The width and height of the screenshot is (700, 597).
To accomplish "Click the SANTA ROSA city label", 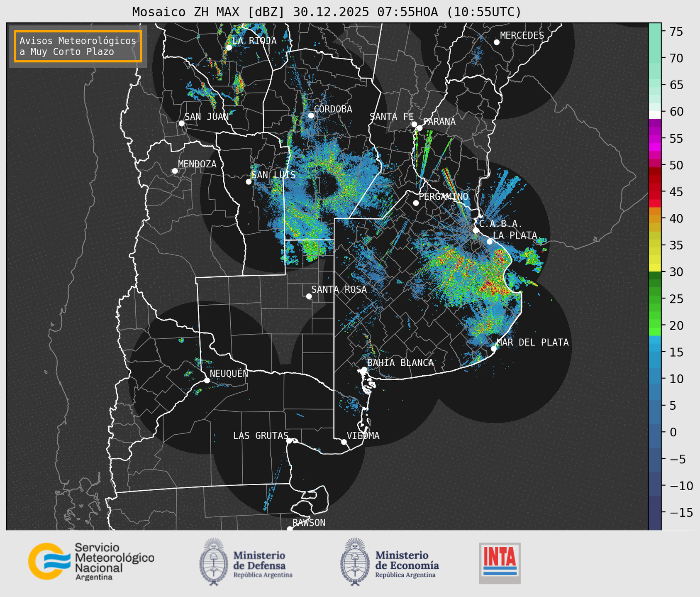I will [x=339, y=289].
